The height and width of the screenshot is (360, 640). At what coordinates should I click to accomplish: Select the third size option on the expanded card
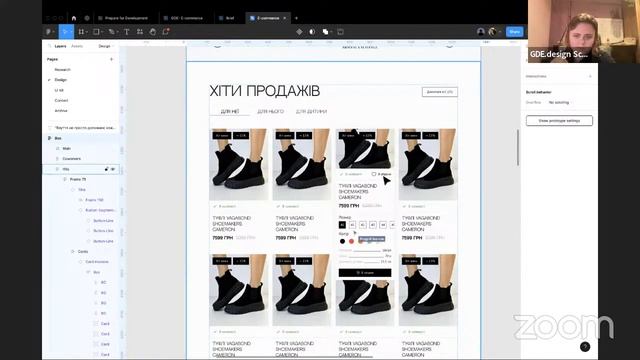click(x=362, y=224)
